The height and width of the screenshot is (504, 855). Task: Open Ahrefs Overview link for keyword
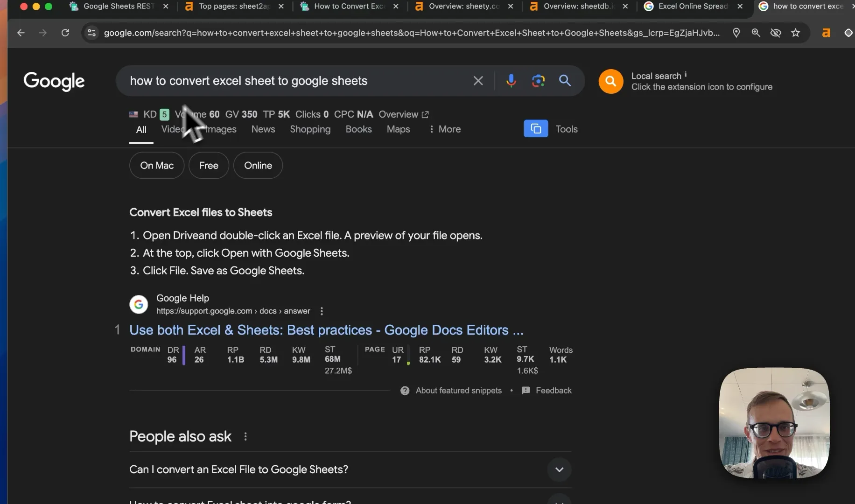403,114
